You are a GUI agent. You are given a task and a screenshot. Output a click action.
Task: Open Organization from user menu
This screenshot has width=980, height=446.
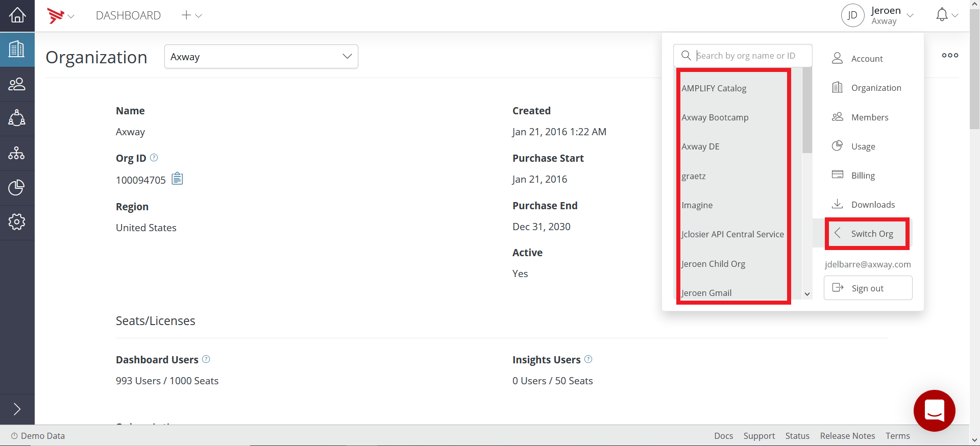coord(866,87)
